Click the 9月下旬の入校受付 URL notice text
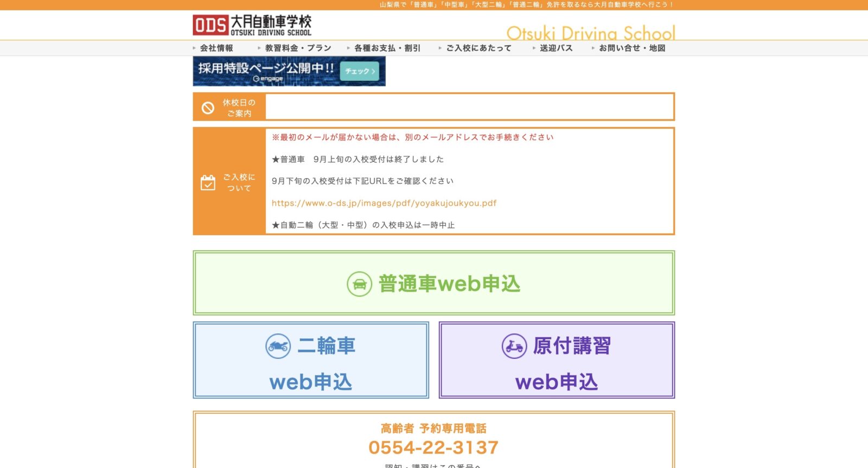868x468 pixels. pyautogui.click(x=362, y=181)
